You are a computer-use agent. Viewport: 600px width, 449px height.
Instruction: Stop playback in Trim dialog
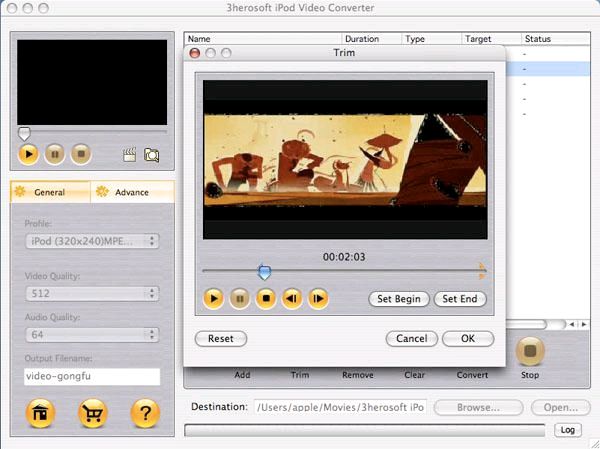point(266,298)
